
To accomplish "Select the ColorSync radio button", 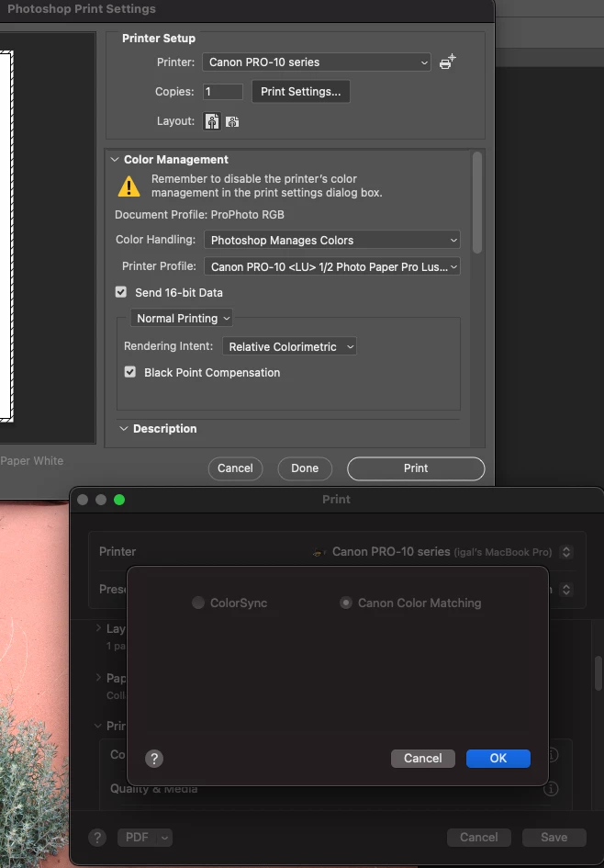I will [x=198, y=603].
